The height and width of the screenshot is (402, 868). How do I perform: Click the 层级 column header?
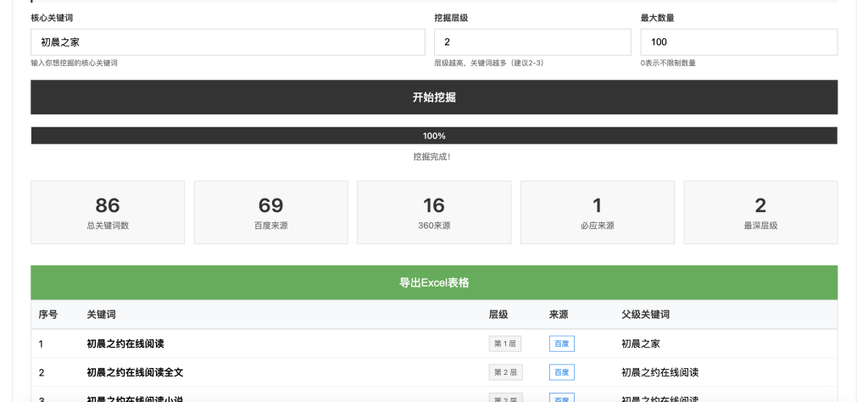pos(498,315)
